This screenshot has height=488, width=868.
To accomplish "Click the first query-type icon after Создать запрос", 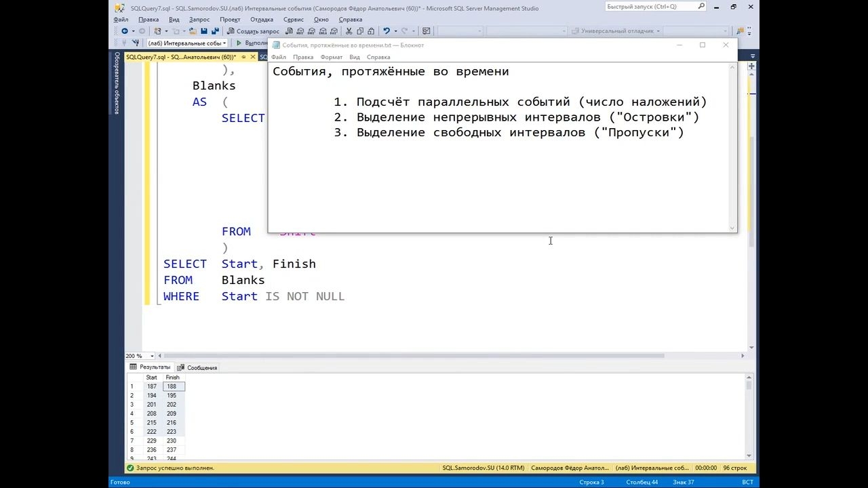I will point(290,31).
